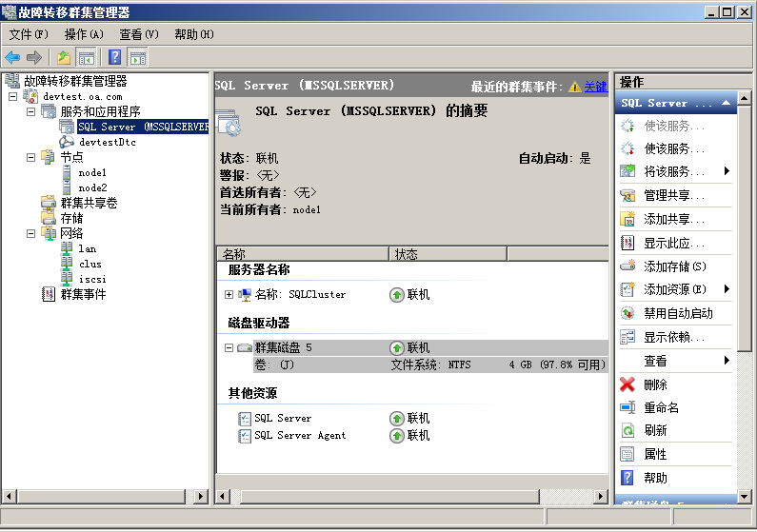Select the devtest.oa.com cluster node
Image resolution: width=757 pixels, height=532 pixels.
click(83, 96)
